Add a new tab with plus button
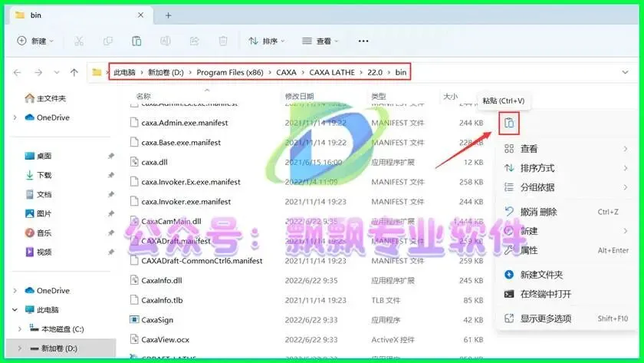The image size is (644, 363). [x=169, y=15]
